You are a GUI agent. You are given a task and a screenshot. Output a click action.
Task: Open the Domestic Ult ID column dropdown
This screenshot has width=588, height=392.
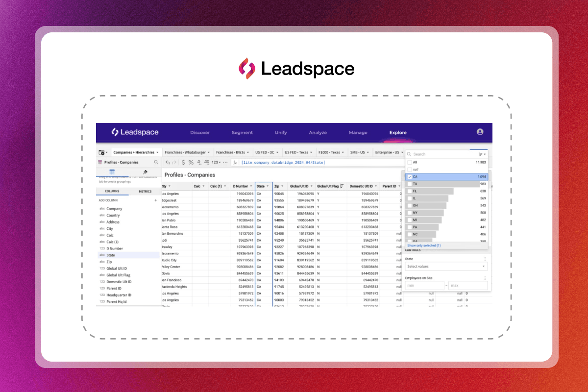pos(376,186)
